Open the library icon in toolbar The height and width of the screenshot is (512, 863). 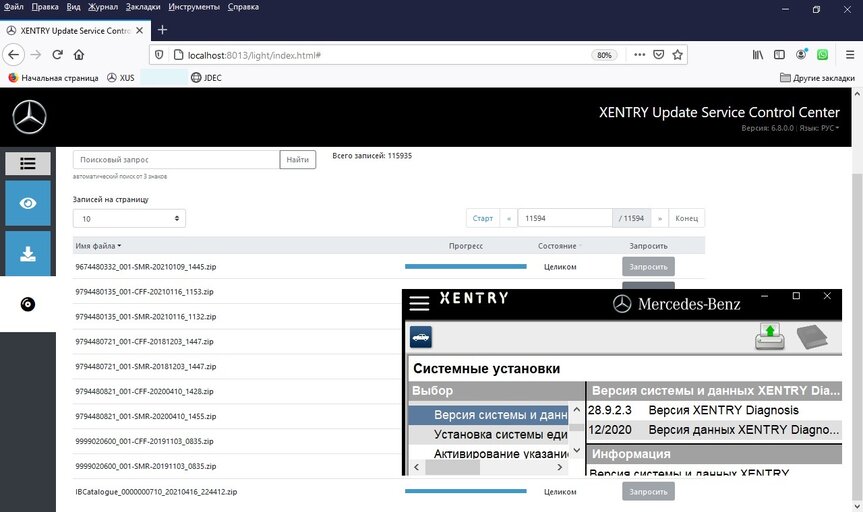[758, 55]
